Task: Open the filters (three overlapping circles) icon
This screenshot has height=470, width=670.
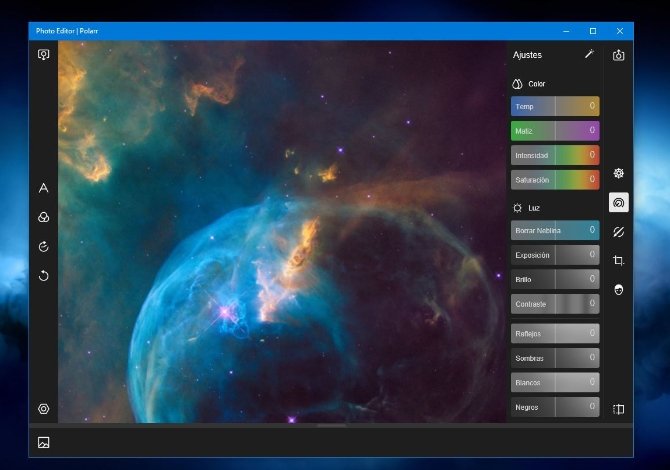Action: coord(44,217)
